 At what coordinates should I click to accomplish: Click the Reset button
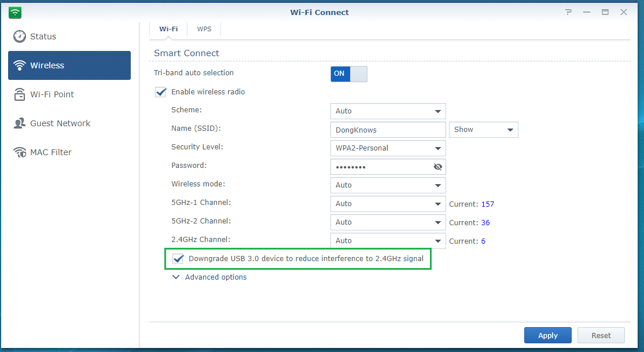pyautogui.click(x=601, y=335)
